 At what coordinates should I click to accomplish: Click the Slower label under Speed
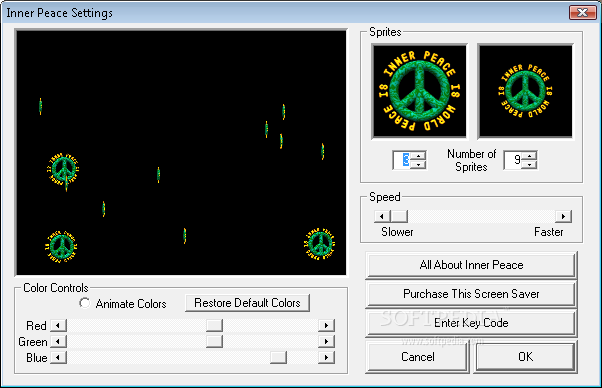(397, 232)
